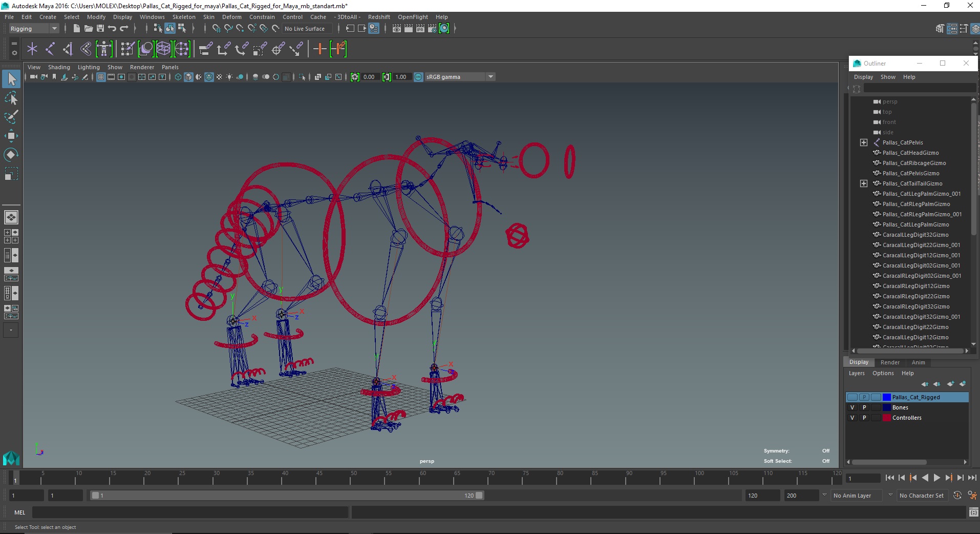Toggle the visibility box of Pallas_Cat_Rigged layer
The image size is (980, 534).
[x=853, y=398]
